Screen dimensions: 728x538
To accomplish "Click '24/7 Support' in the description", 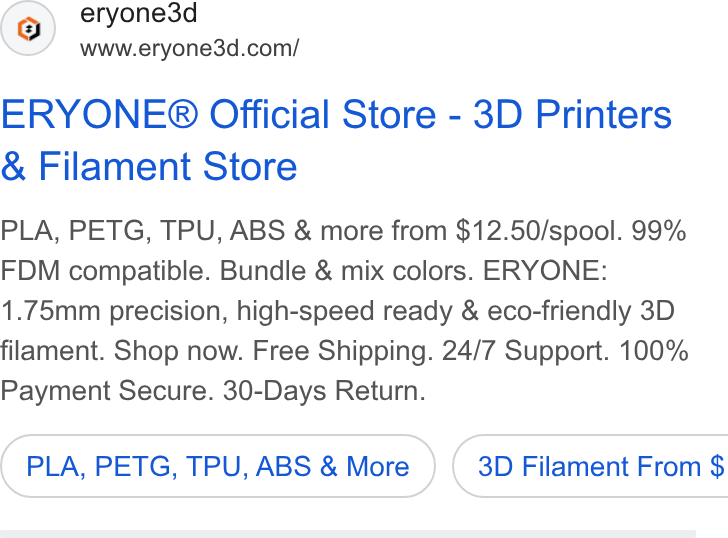I will pyautogui.click(x=525, y=350).
